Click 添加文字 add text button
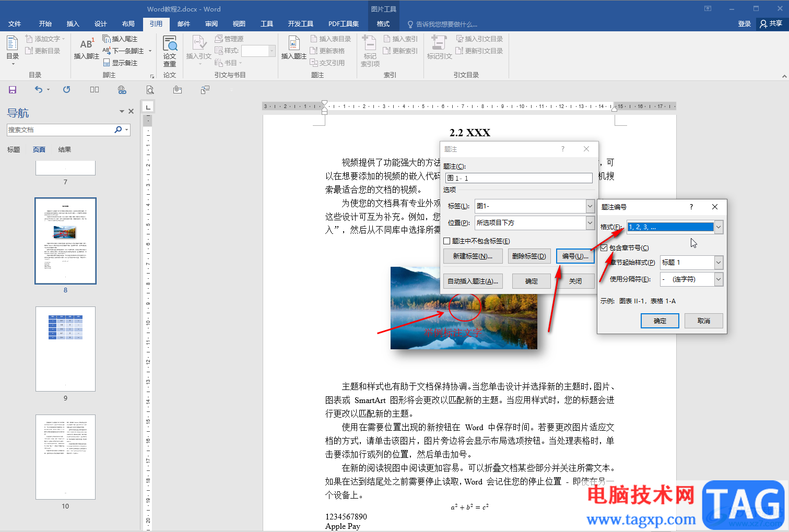Viewport: 789px width, 532px height. (x=45, y=39)
